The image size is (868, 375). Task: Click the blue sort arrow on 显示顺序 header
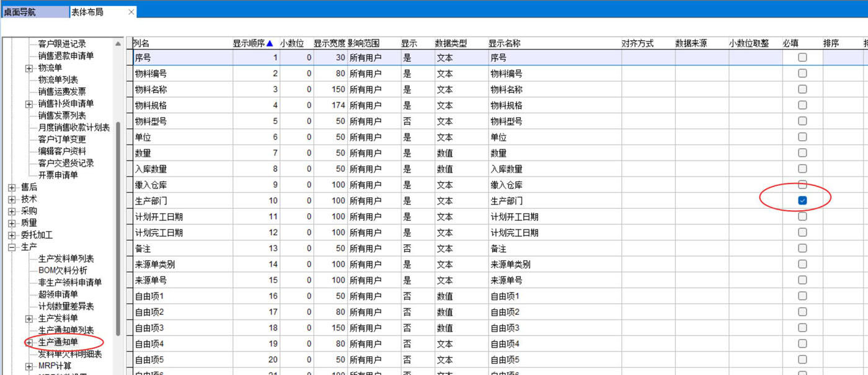[270, 43]
